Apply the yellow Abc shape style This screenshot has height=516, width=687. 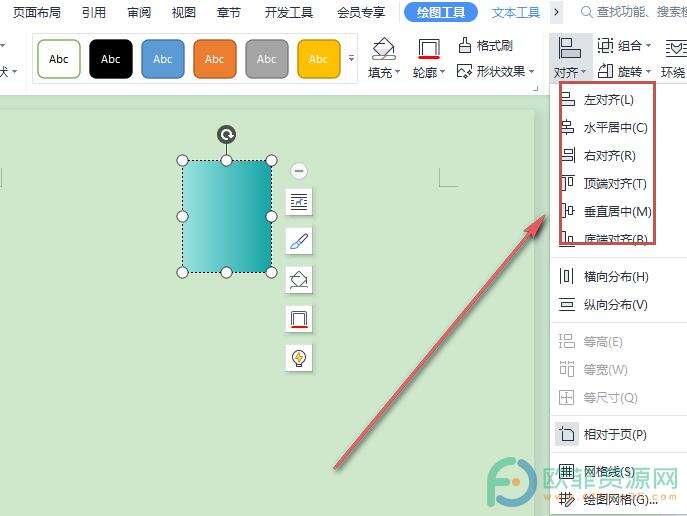tap(319, 59)
